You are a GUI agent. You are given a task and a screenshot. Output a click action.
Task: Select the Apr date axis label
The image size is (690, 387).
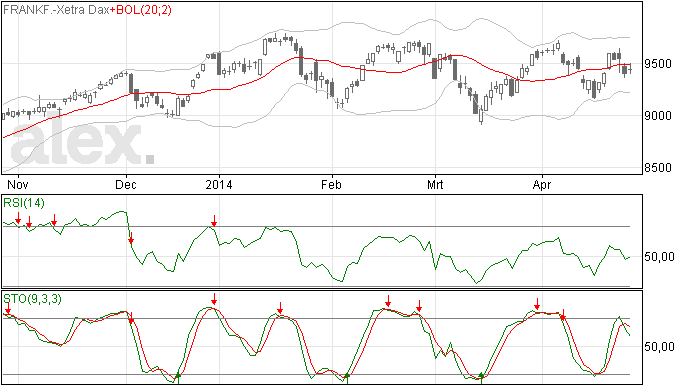pyautogui.click(x=542, y=184)
